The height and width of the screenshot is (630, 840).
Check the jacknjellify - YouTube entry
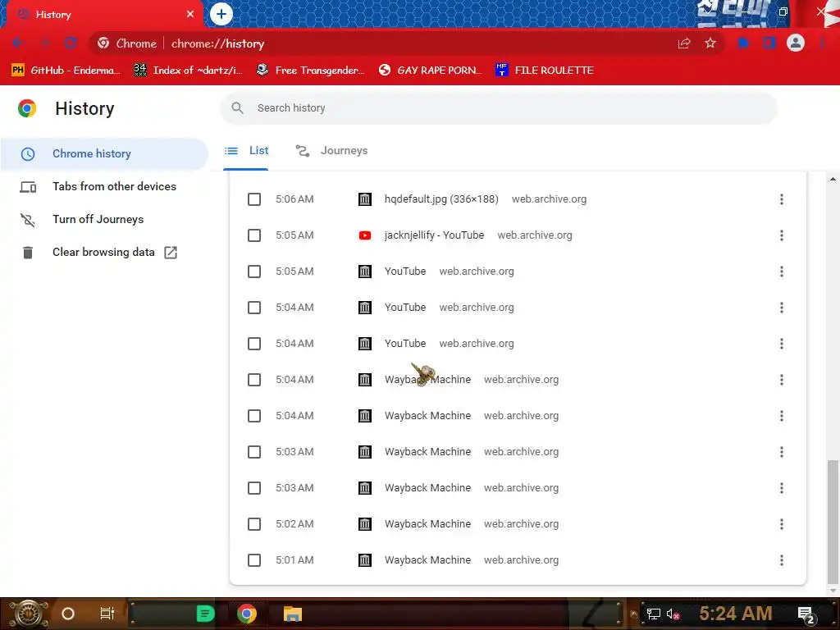[254, 235]
